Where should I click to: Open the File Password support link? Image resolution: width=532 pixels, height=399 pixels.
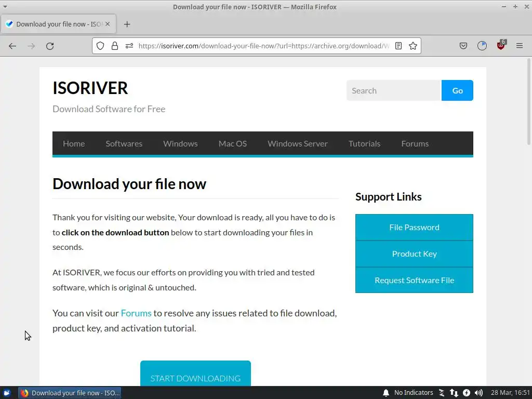[414, 228]
